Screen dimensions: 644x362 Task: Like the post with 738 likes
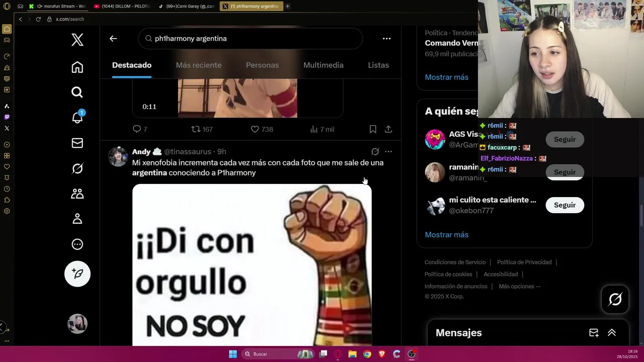[262, 129]
